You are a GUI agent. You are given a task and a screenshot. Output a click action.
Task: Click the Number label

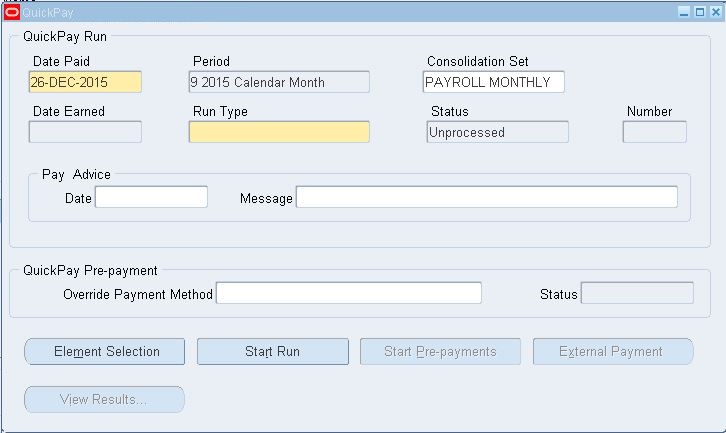(650, 111)
